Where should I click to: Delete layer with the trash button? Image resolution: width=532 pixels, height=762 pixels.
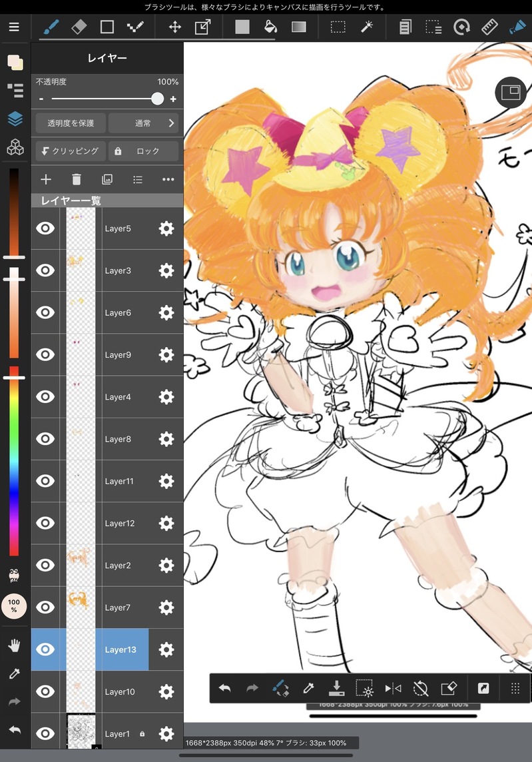(77, 179)
